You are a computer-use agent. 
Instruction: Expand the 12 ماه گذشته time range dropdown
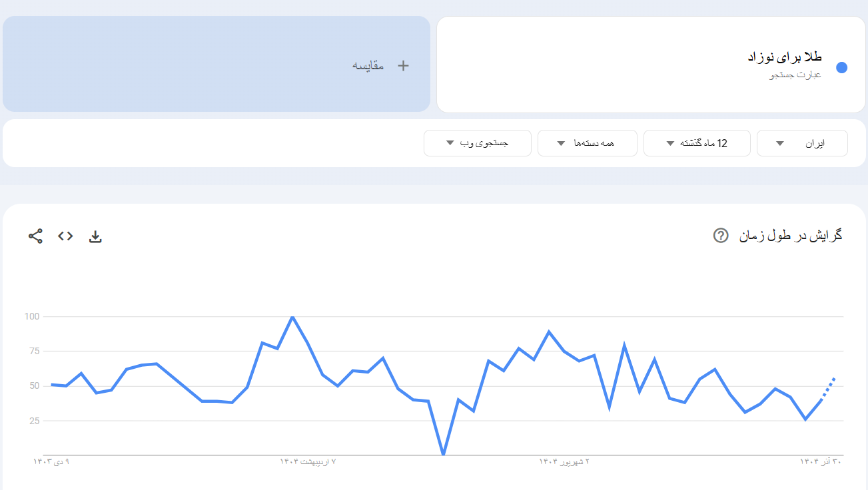point(696,143)
